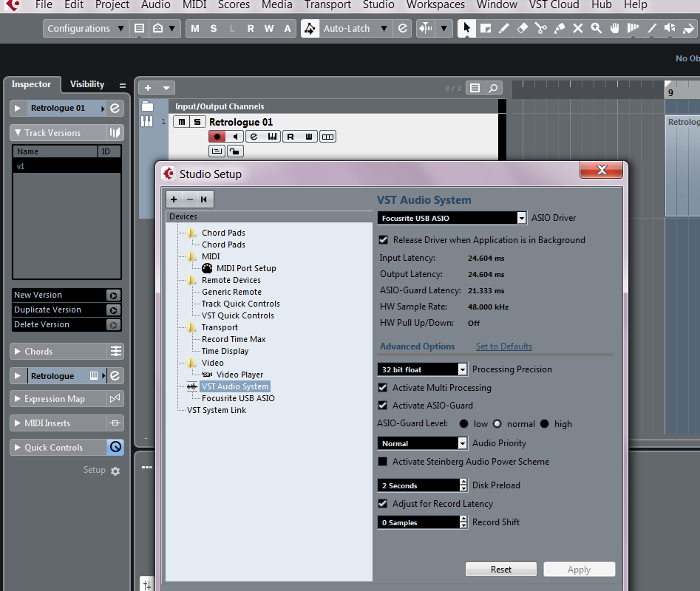Toggle monitor speaker on Retrologue 01 track
Viewport: 700px width, 591px height.
pyautogui.click(x=235, y=137)
